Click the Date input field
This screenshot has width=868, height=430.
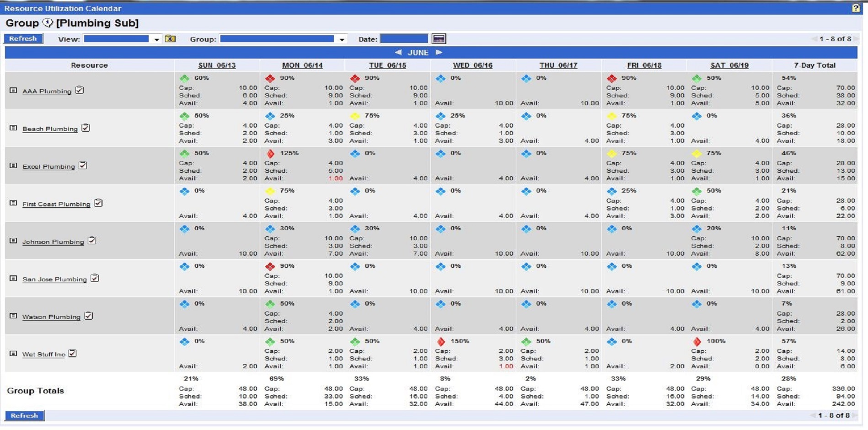click(x=404, y=39)
